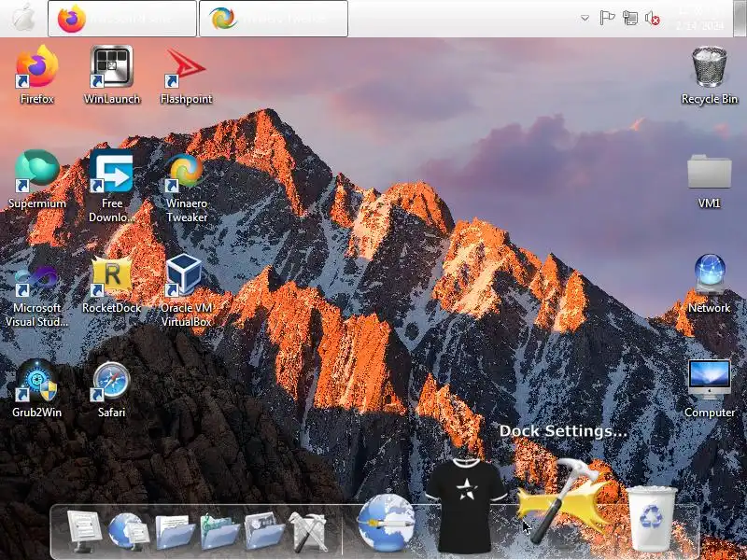
Task: Select the Recycle Bin desktop icon
Action: 710,74
